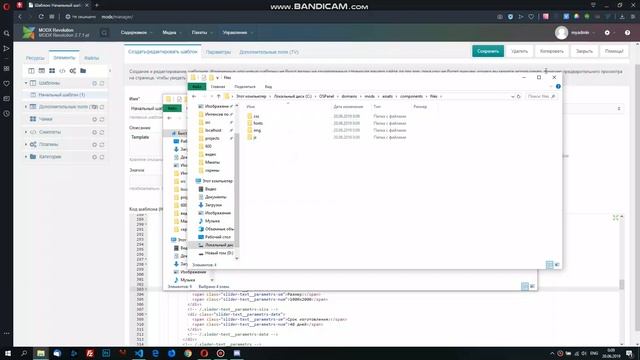
Task: Click the add icon on Шаблоны row
Action: [94, 83]
